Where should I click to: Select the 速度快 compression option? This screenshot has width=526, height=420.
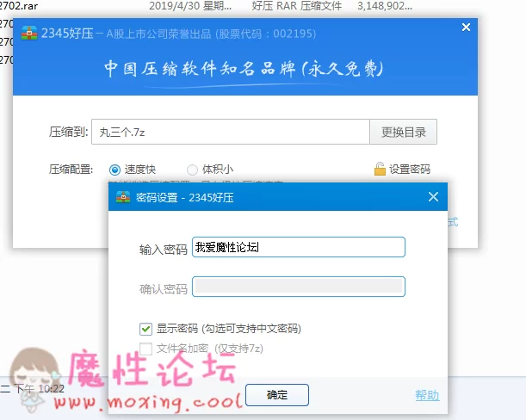point(114,170)
